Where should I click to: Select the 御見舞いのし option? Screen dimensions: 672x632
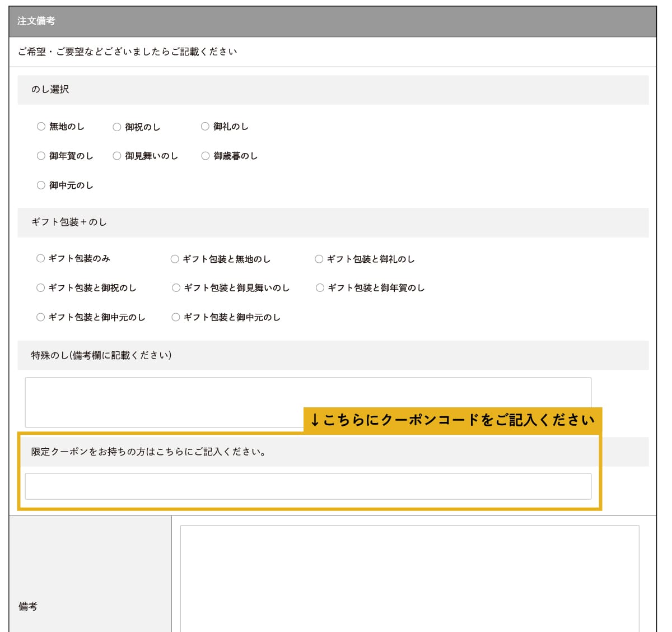tap(117, 156)
